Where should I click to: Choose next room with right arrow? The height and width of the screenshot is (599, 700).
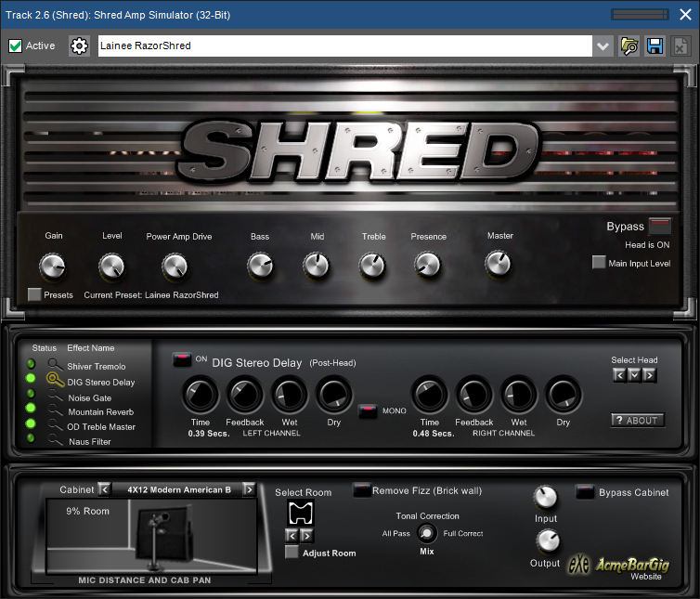[x=307, y=535]
